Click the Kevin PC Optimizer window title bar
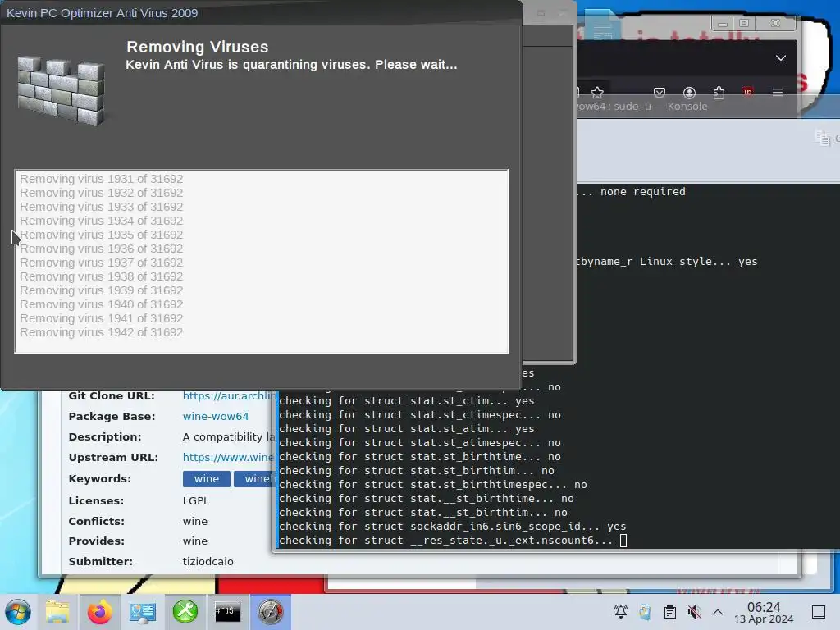This screenshot has width=840, height=630. [262, 13]
